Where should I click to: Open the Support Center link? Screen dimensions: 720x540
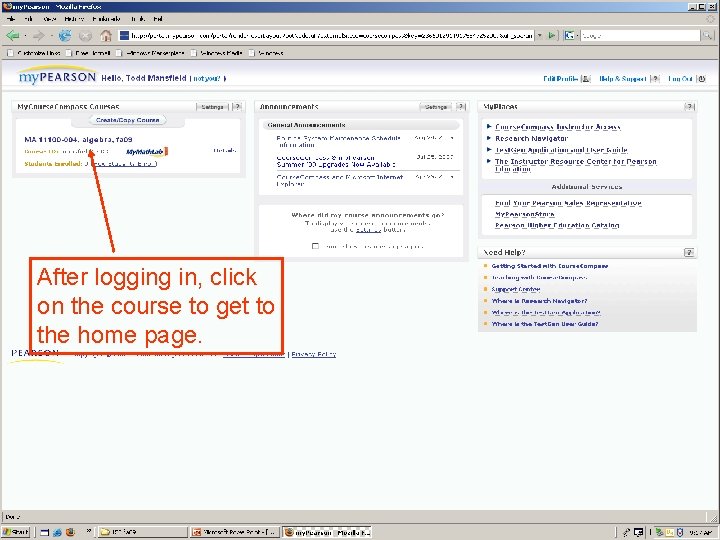[516, 289]
